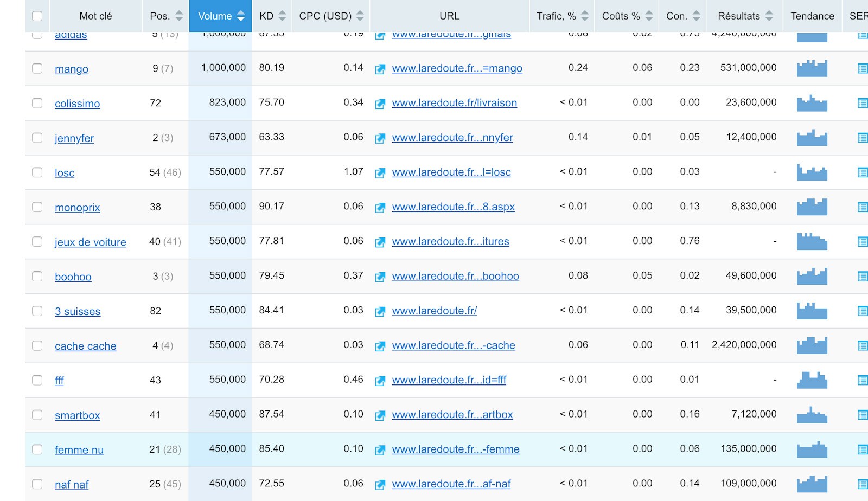Check the boohoo keyword row checkbox
The image size is (868, 501).
point(37,277)
